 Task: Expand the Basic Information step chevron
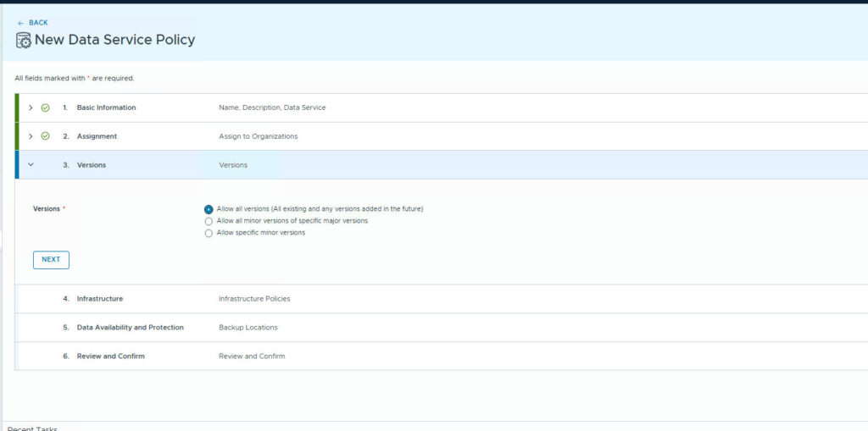pos(31,108)
